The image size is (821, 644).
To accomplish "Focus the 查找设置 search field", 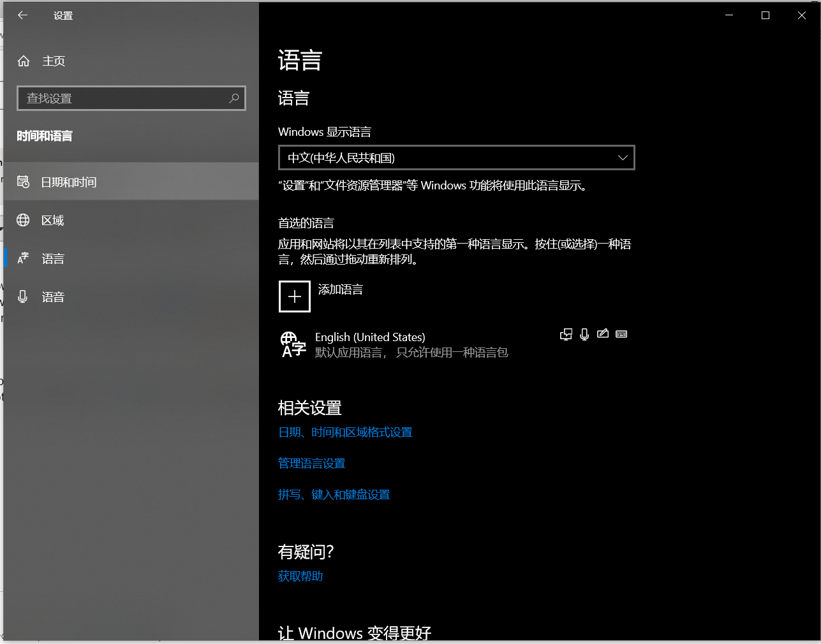I will pos(131,98).
